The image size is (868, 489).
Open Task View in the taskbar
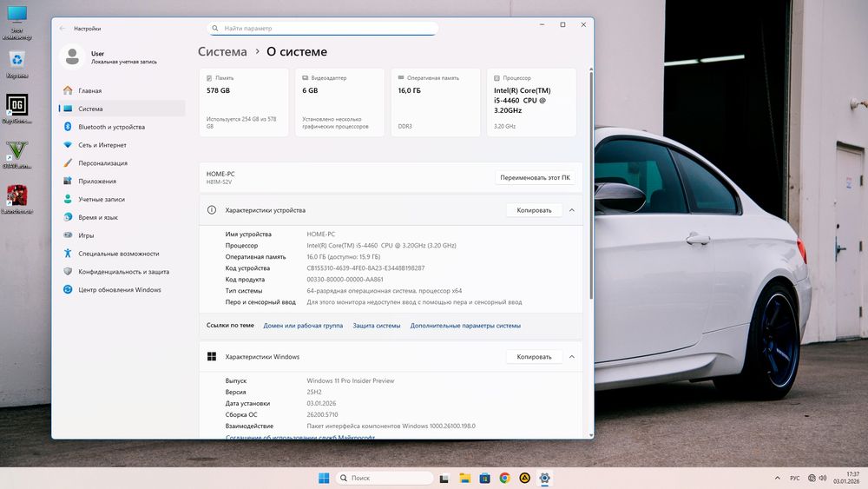(444, 479)
